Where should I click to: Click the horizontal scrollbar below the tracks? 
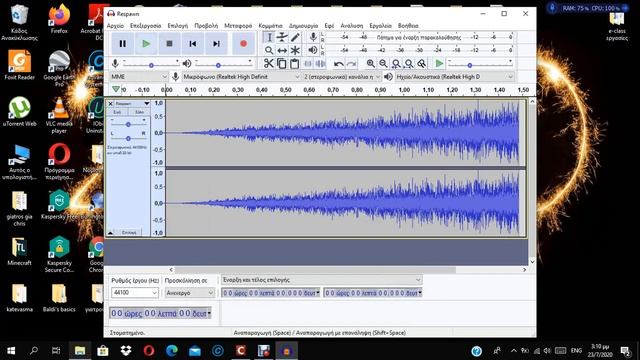click(x=316, y=270)
